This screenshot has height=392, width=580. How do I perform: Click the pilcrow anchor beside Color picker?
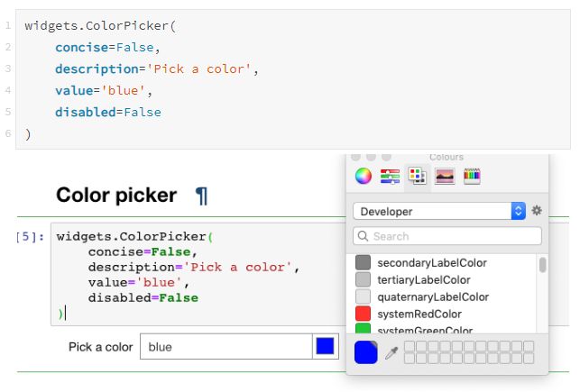point(201,196)
